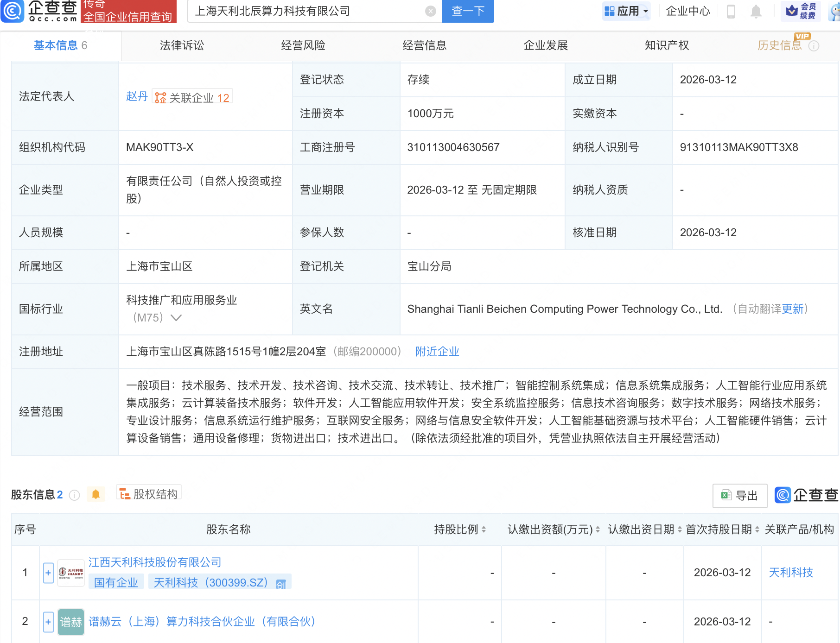Viewport: 840px width, 643px height.
Task: Click the mobile phone icon in the header
Action: point(732,12)
